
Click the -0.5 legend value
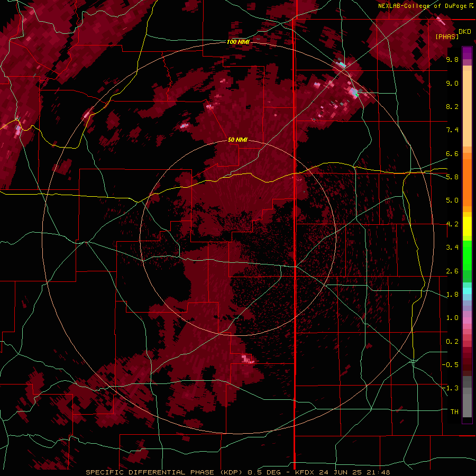450,365
